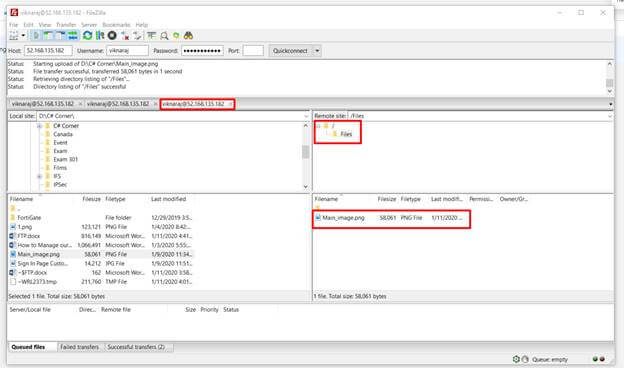Cancel current operation using stop icon
This screenshot has width=624, height=368.
pos(112,36)
